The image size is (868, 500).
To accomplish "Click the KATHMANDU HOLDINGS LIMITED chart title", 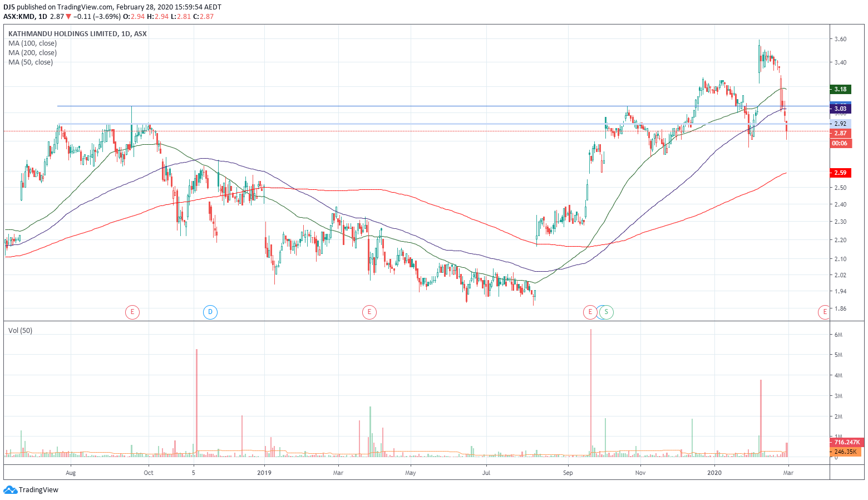I will pyautogui.click(x=77, y=34).
